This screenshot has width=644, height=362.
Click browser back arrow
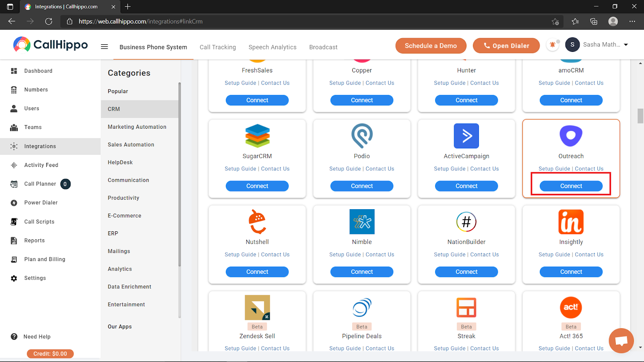click(12, 21)
